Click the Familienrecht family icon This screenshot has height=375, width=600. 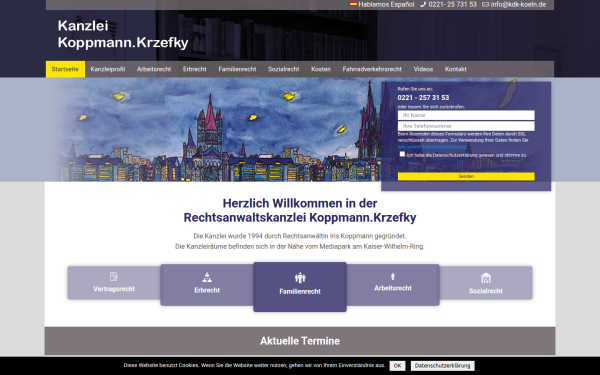[300, 278]
